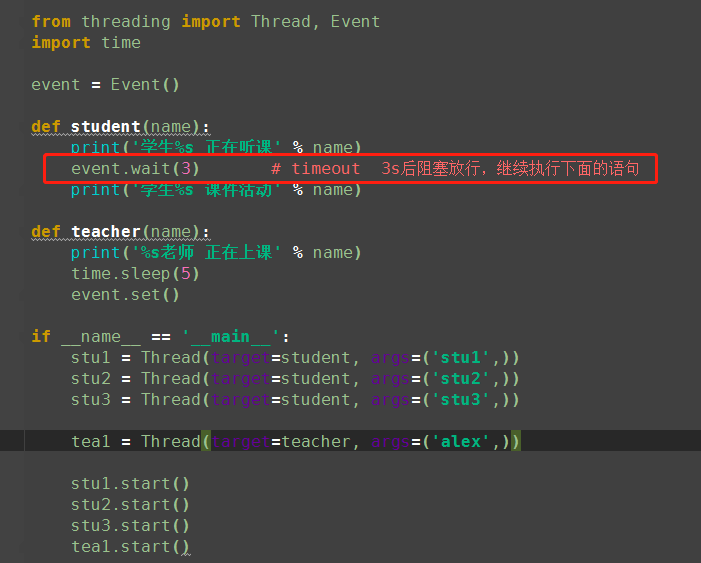
Task: Click the print line containing '老师 正在上课'
Action: pyautogui.click(x=216, y=253)
